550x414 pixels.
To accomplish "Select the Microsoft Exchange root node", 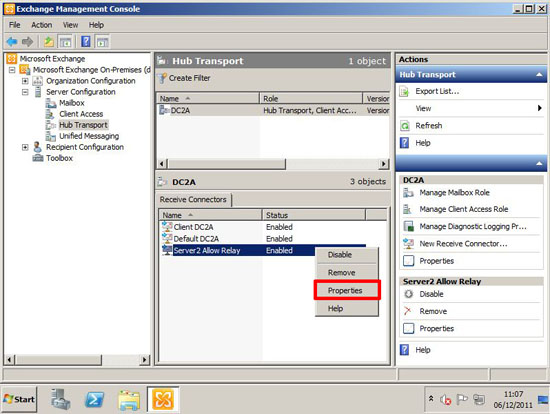I will tap(52, 59).
